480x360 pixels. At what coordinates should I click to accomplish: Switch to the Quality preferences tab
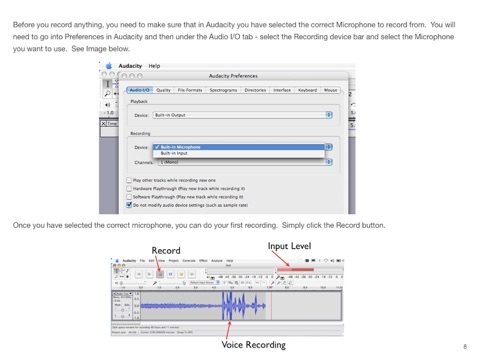(x=163, y=90)
